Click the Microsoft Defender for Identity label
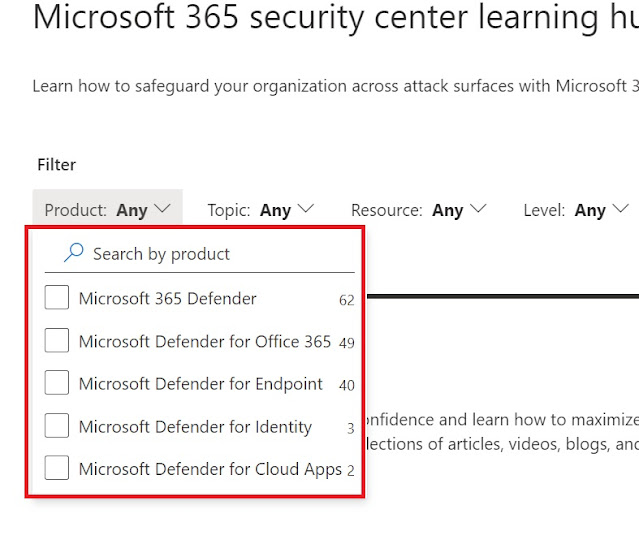Image resolution: width=639 pixels, height=544 pixels. [195, 427]
